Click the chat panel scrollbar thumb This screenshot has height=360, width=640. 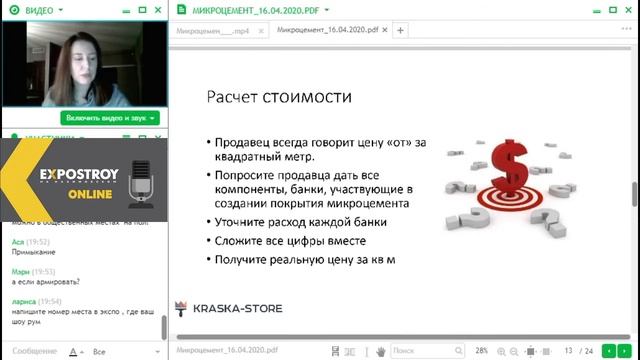click(x=164, y=327)
